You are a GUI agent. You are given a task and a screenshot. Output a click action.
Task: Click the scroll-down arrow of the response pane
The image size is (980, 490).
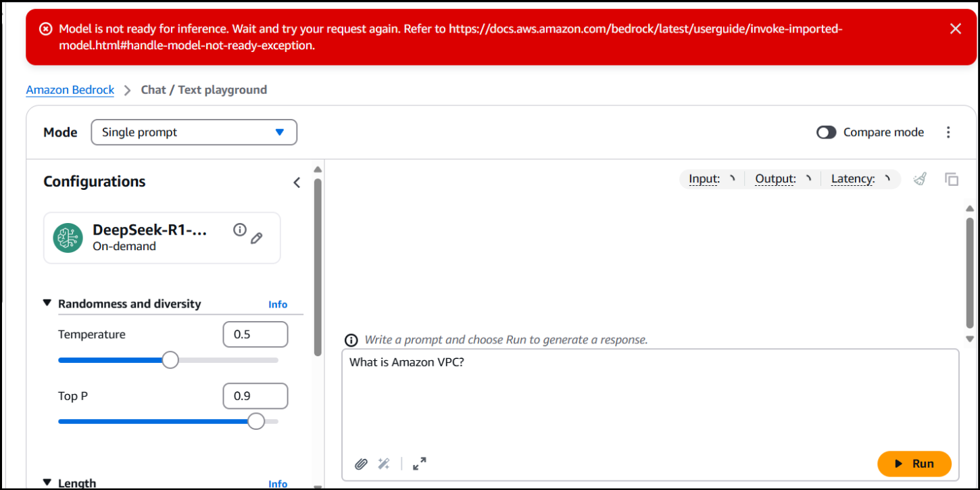point(970,339)
